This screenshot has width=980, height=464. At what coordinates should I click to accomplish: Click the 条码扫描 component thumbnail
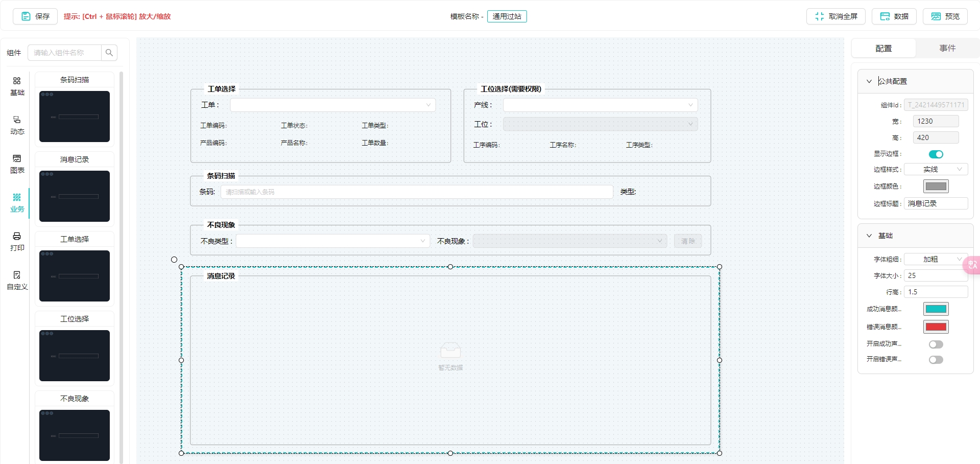click(75, 117)
